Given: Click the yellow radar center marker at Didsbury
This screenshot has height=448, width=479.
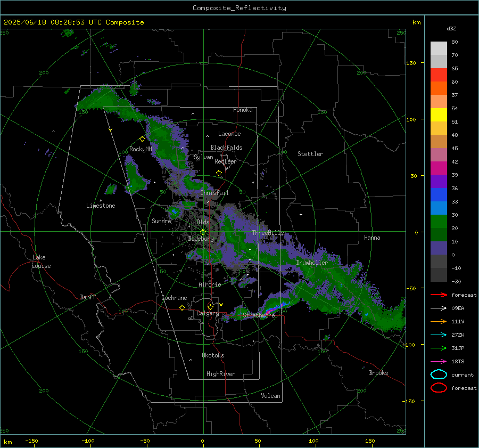Looking at the screenshot, I should tap(203, 232).
